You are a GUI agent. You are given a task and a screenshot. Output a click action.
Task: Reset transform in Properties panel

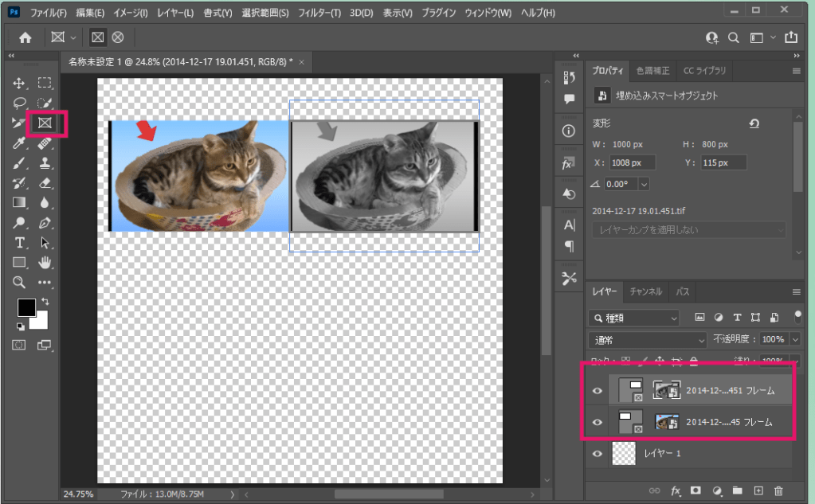[x=754, y=123]
